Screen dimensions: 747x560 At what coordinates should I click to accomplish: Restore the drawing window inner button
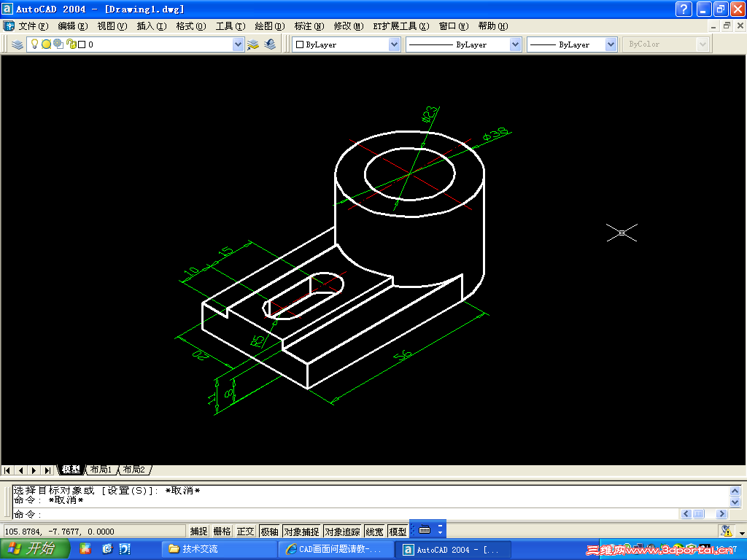[x=727, y=26]
